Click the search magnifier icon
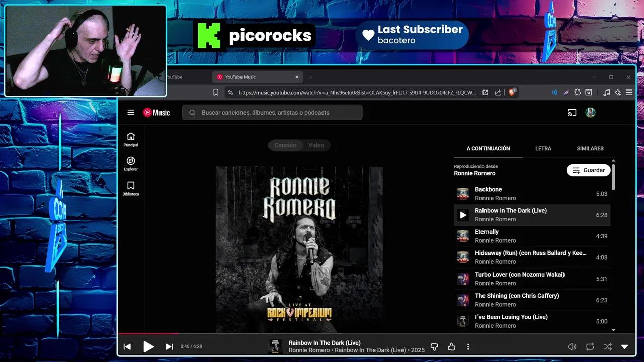Image resolution: width=644 pixels, height=362 pixels. (x=192, y=113)
